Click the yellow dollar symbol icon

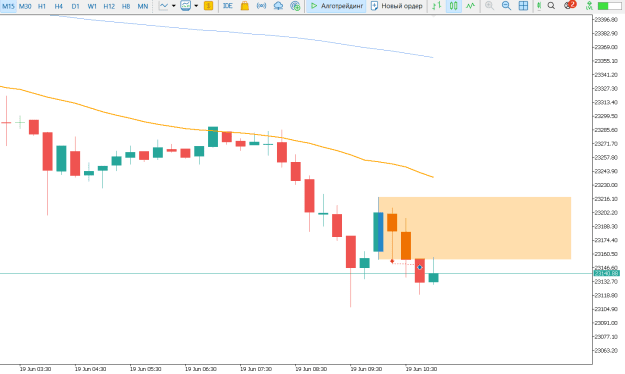point(208,6)
